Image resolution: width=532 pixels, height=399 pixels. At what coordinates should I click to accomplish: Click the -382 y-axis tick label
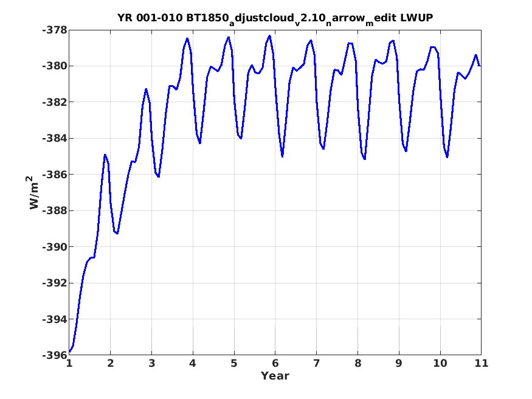tap(55, 102)
